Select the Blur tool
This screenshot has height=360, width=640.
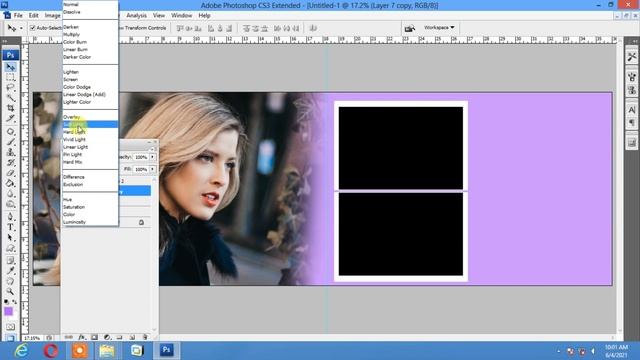click(11, 194)
